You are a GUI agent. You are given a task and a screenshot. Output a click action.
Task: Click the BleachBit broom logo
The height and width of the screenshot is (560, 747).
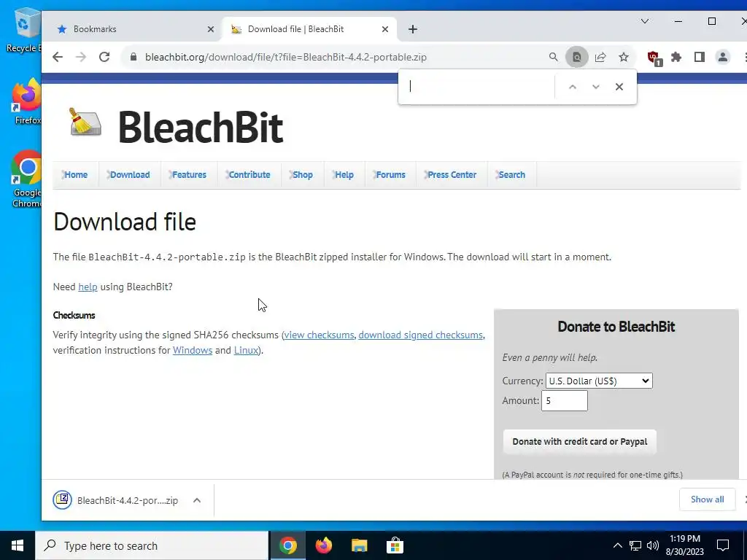pos(86,122)
